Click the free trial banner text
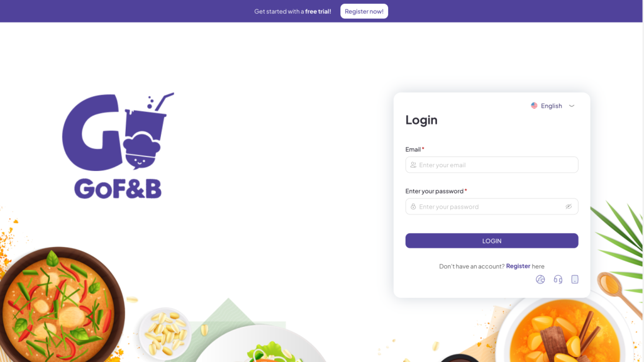The image size is (644, 362). [292, 11]
